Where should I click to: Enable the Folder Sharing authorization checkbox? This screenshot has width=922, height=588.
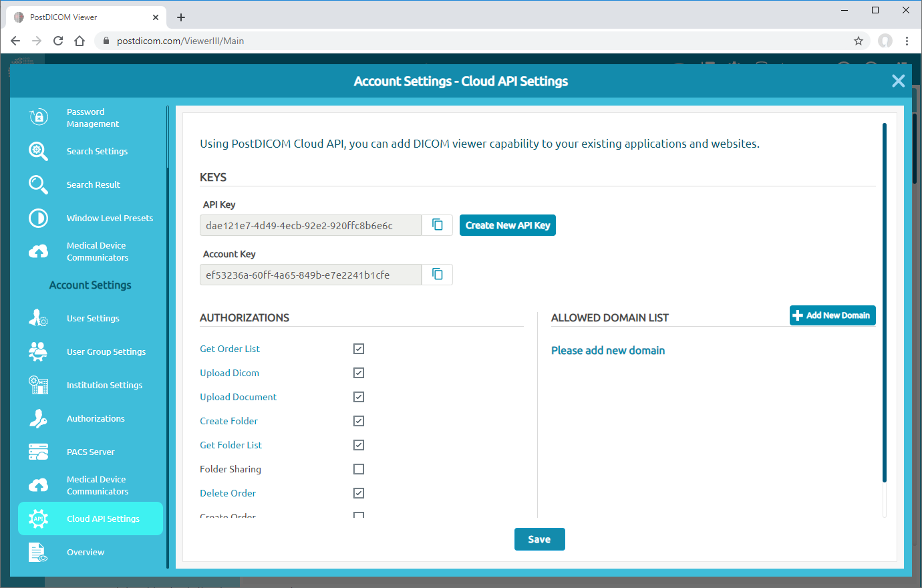[x=359, y=469]
